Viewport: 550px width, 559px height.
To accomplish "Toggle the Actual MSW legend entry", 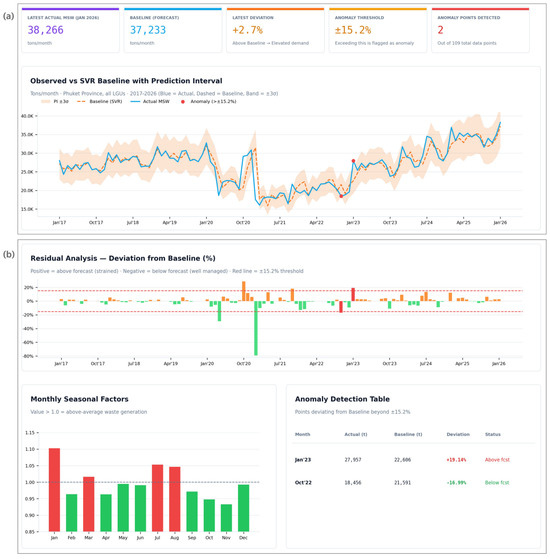I will [150, 102].
